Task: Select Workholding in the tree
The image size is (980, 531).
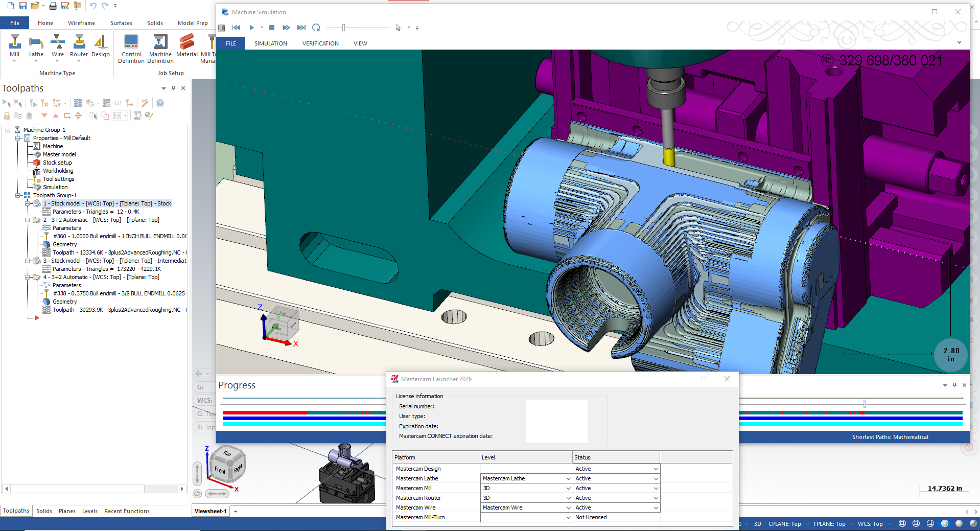Action: (x=58, y=171)
